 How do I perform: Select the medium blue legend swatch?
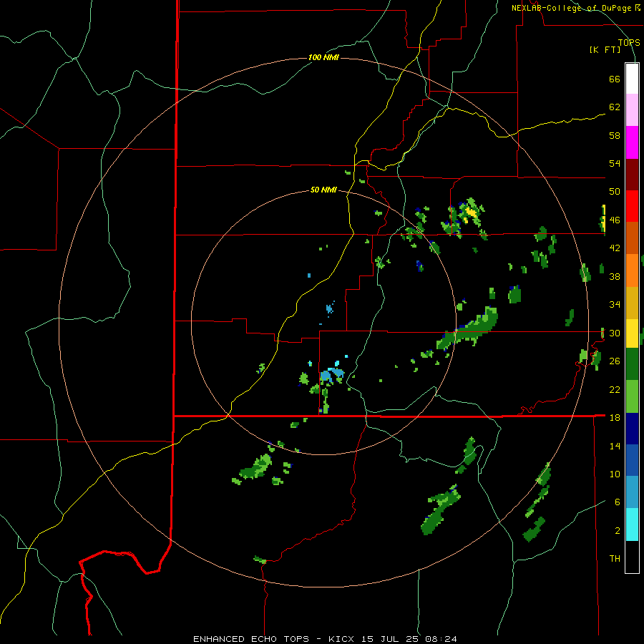(632, 460)
